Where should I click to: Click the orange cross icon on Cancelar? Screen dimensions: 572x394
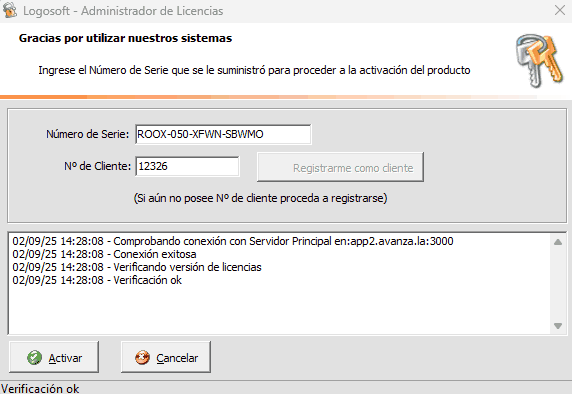(x=142, y=358)
